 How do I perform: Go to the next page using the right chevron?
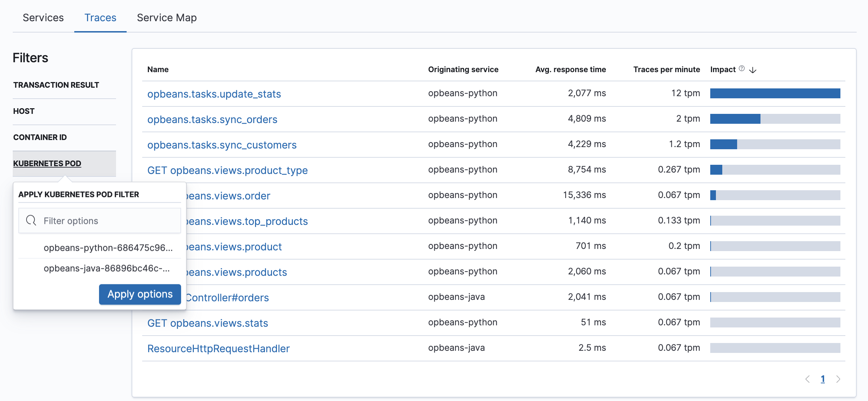[838, 379]
